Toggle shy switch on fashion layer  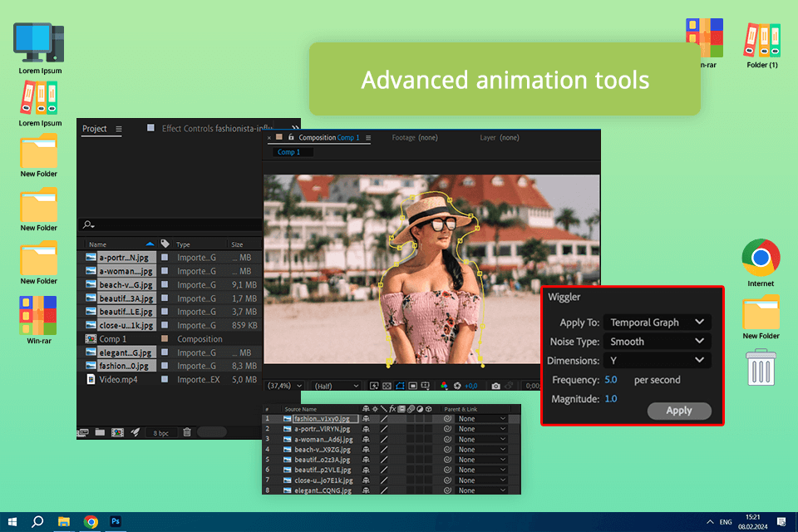tap(366, 419)
